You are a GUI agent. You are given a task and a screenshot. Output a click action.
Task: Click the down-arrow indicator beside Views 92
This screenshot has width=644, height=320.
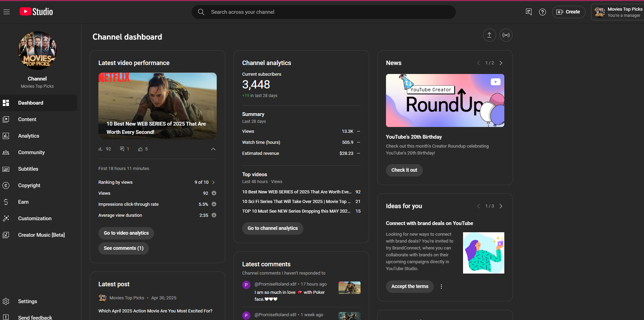click(214, 193)
